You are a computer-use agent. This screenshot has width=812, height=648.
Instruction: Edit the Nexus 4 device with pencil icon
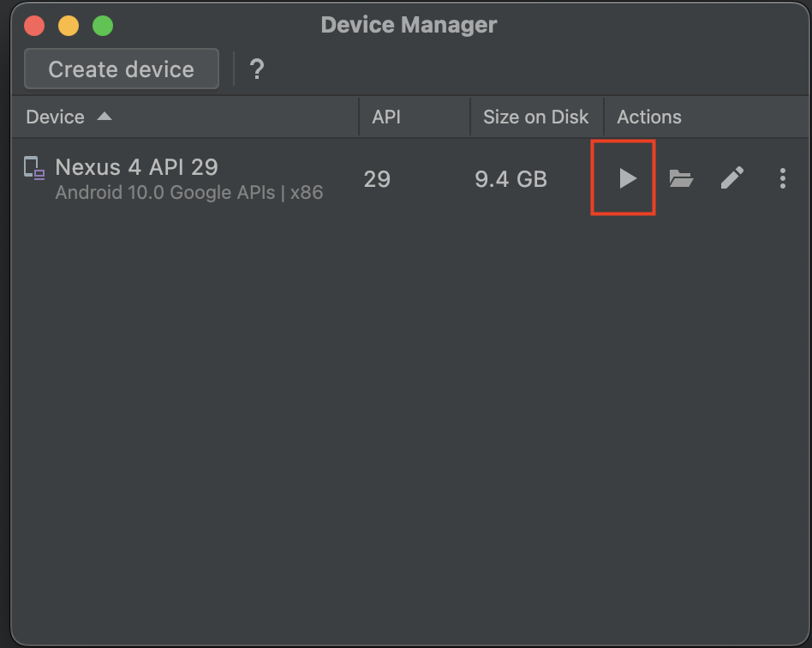(x=731, y=178)
